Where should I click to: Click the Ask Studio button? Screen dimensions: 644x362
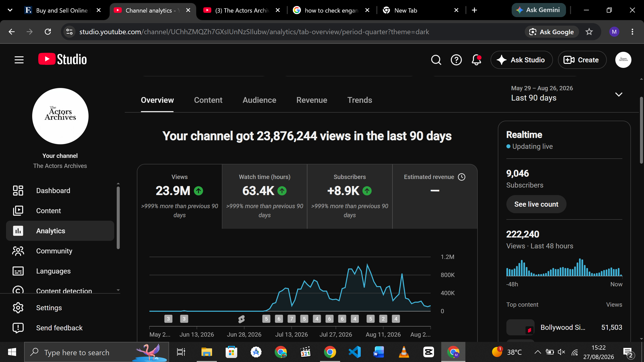pyautogui.click(x=521, y=60)
